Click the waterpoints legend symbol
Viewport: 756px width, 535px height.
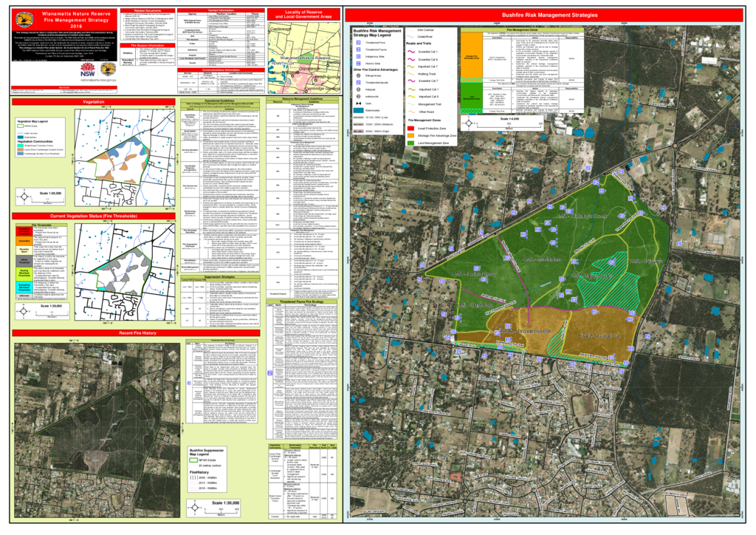359,97
